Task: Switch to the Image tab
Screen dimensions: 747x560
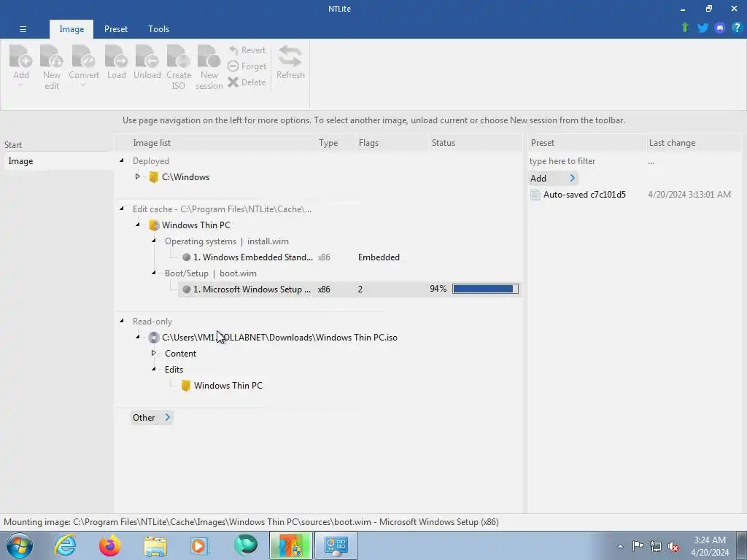Action: click(71, 29)
